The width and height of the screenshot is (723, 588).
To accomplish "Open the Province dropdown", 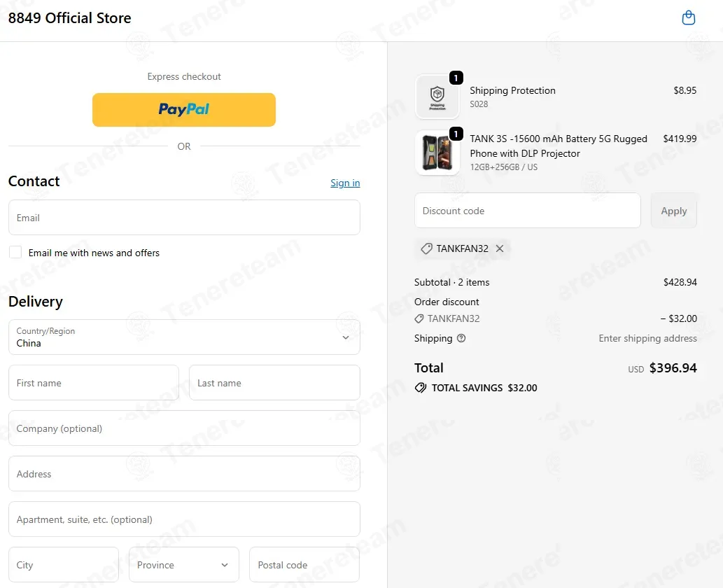I will coord(183,565).
